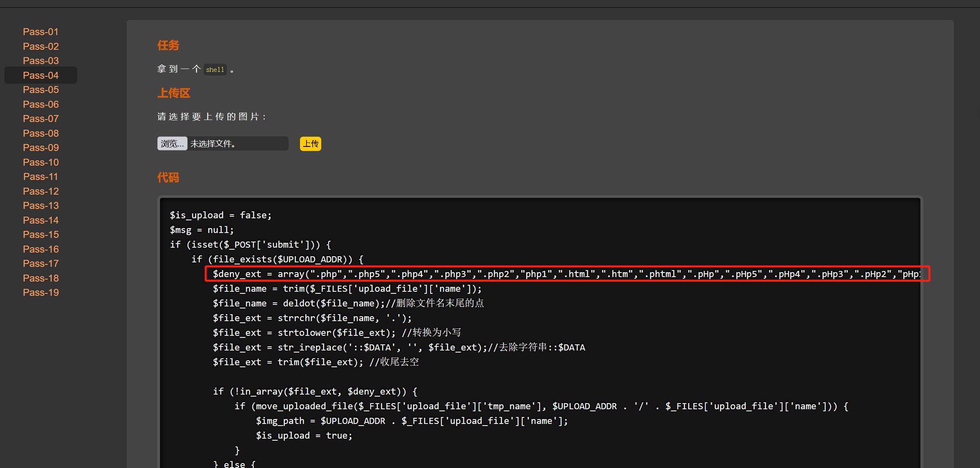Switch to Pass-14
The width and height of the screenshot is (980, 468).
click(x=41, y=220)
